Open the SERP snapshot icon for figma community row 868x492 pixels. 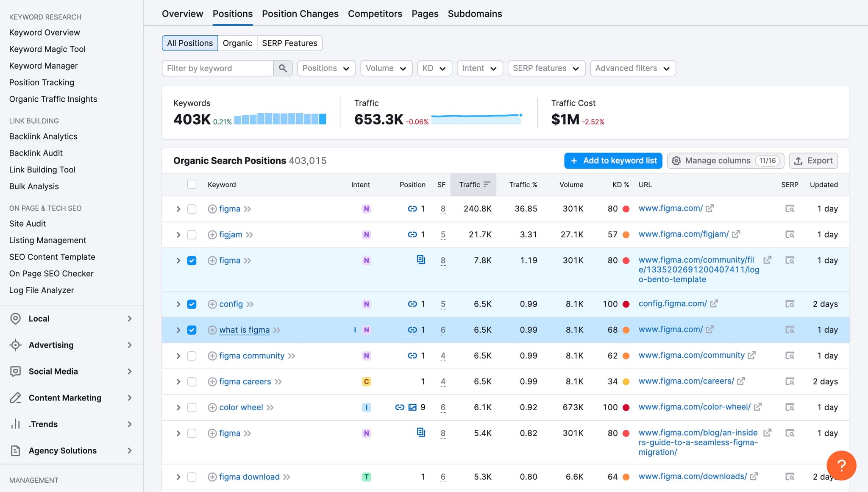[790, 356]
